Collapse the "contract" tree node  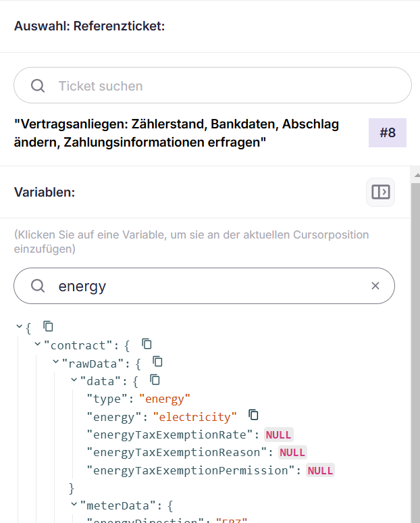37,345
